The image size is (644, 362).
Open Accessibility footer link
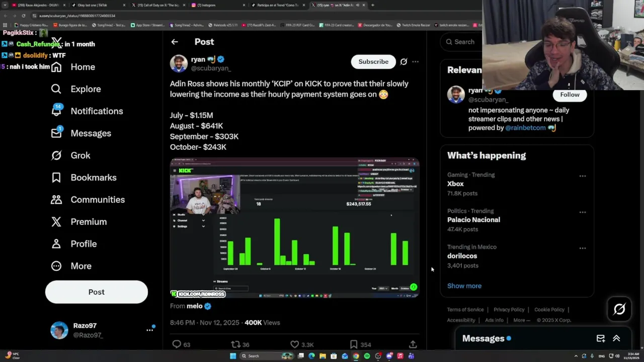[x=461, y=320]
